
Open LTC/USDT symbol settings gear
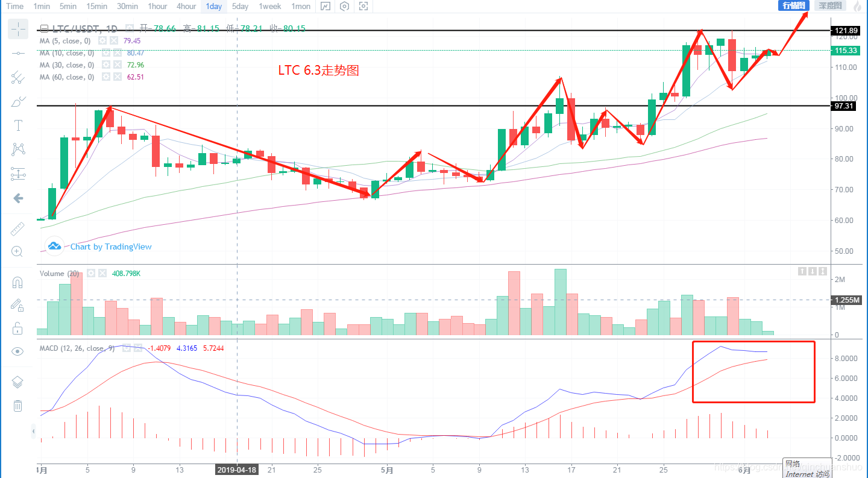[129, 28]
